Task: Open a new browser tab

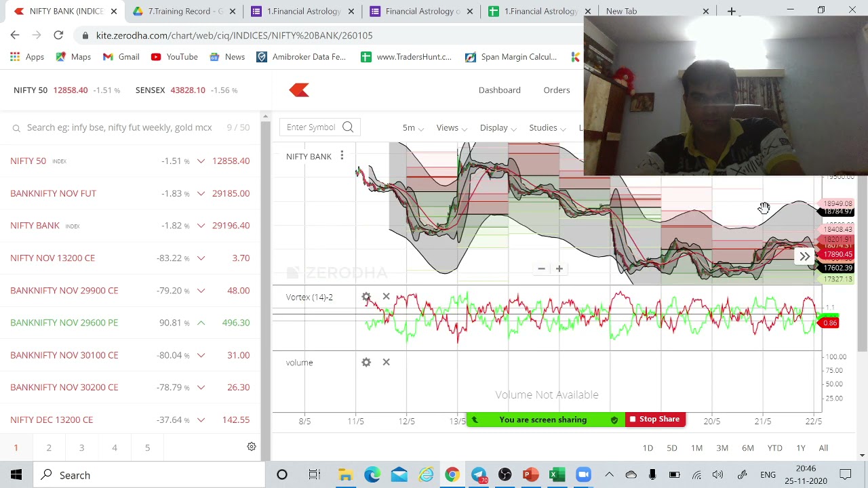Action: pos(731,12)
